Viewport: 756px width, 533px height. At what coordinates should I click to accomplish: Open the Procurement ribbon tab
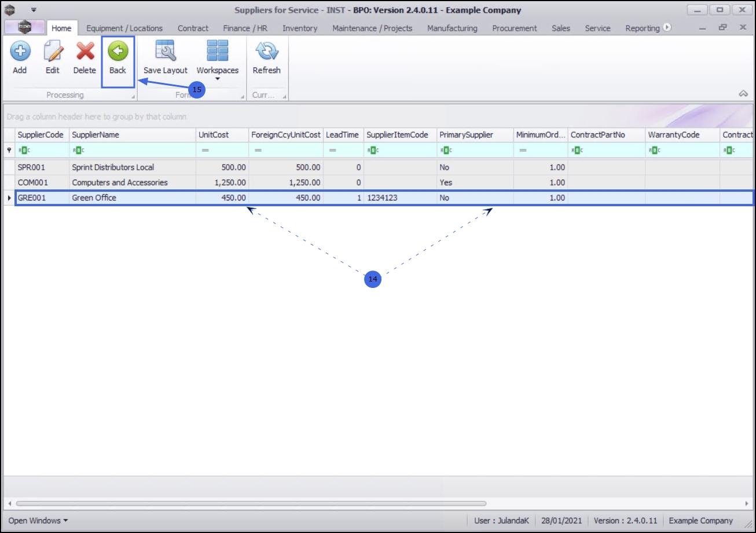point(515,28)
